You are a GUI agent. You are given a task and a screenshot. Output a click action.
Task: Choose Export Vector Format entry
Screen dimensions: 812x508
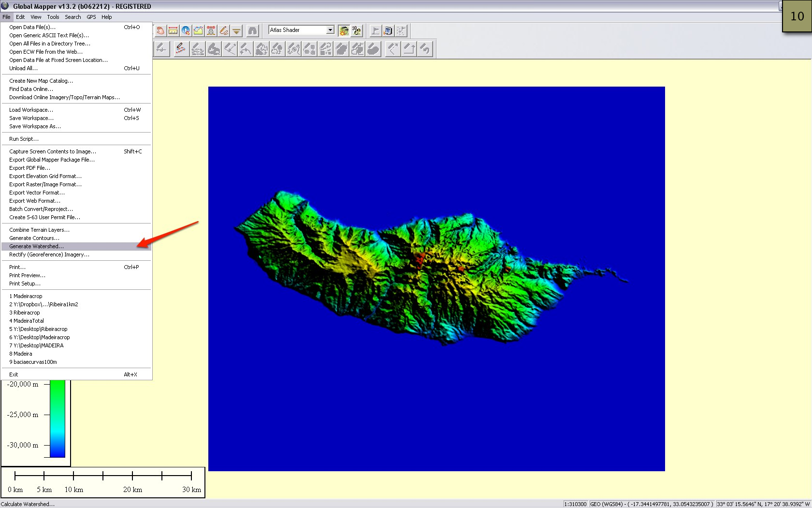76,193
